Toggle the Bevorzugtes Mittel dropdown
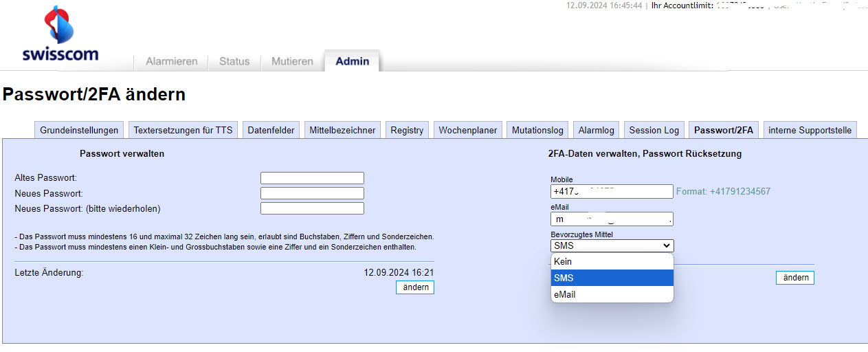This screenshot has height=352, width=868. coord(612,245)
